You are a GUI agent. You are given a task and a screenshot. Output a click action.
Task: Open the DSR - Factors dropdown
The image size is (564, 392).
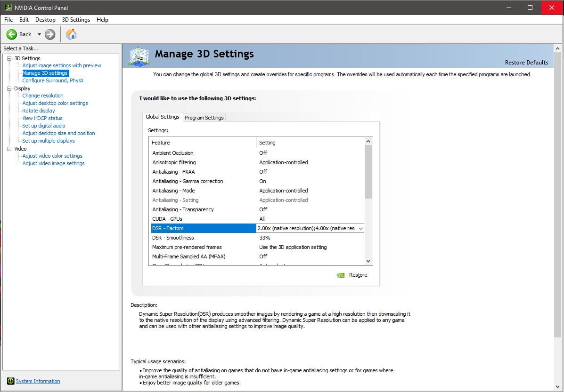[361, 229]
